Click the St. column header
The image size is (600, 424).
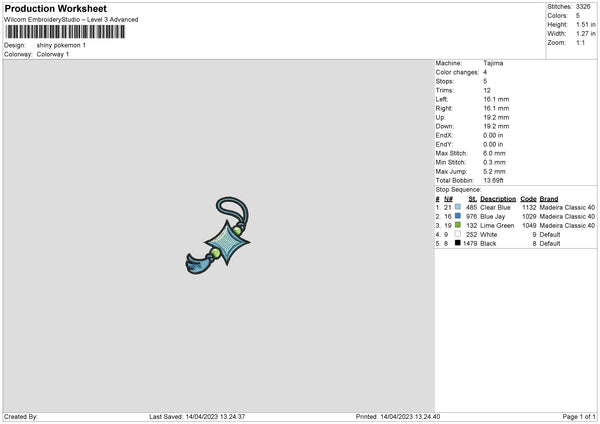(x=473, y=199)
